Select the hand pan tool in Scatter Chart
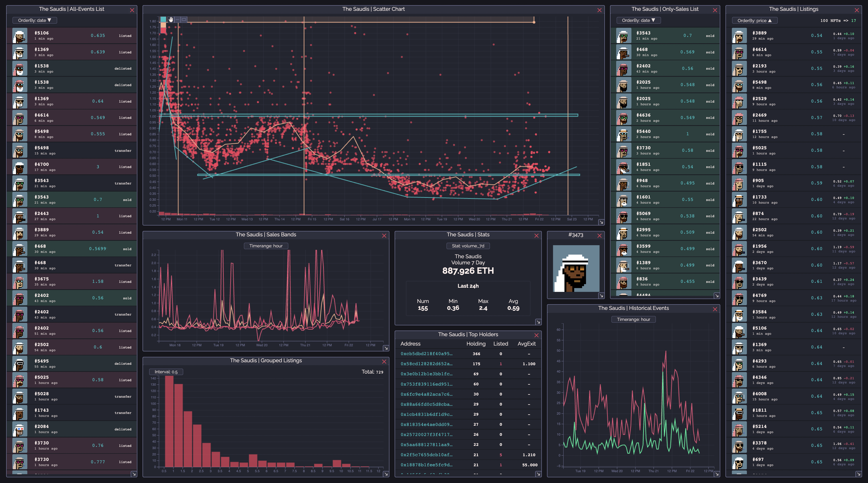868x483 pixels. [171, 19]
